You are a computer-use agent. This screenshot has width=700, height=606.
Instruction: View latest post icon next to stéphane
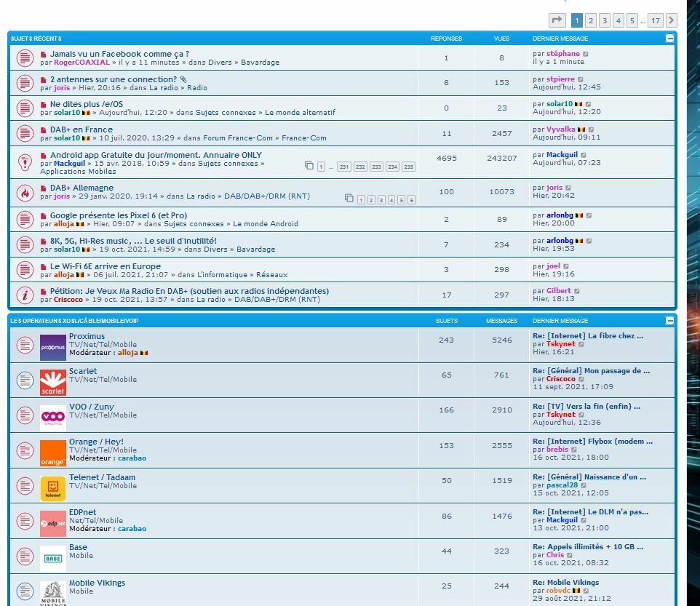coord(586,54)
